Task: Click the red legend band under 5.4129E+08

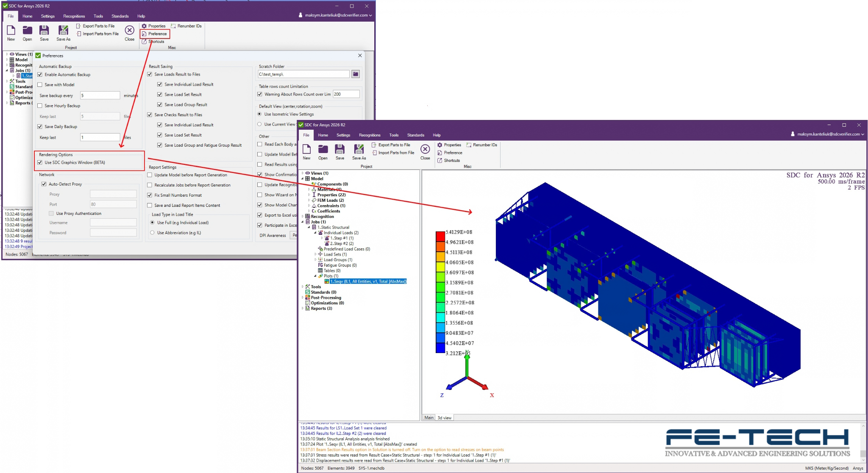Action: [x=440, y=237]
